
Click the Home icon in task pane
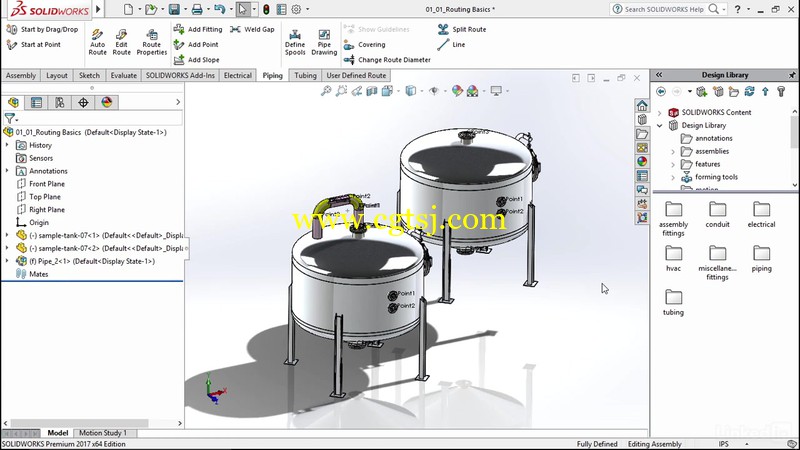[642, 106]
